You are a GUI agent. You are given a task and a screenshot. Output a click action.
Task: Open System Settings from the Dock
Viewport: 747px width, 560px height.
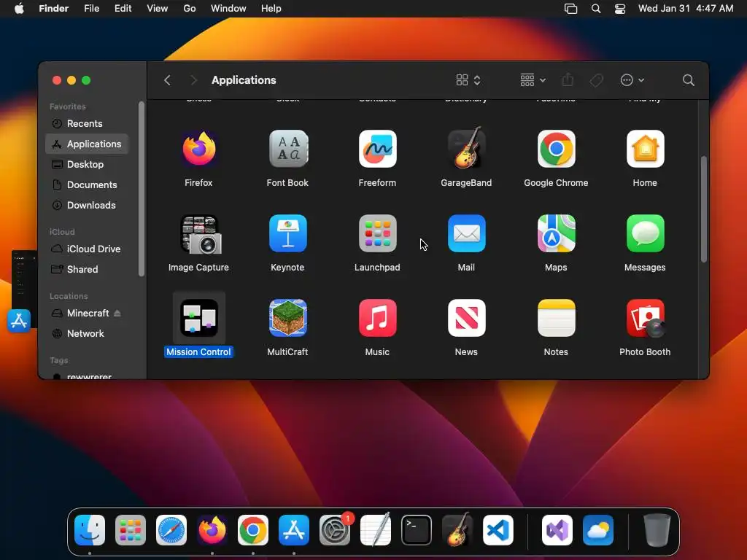point(334,530)
